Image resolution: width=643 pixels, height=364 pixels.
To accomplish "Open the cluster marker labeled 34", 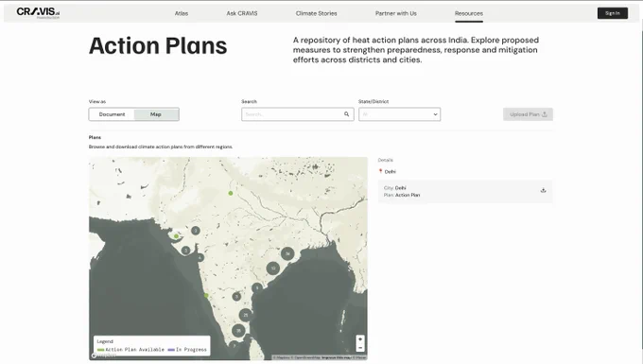I will click(x=287, y=253).
